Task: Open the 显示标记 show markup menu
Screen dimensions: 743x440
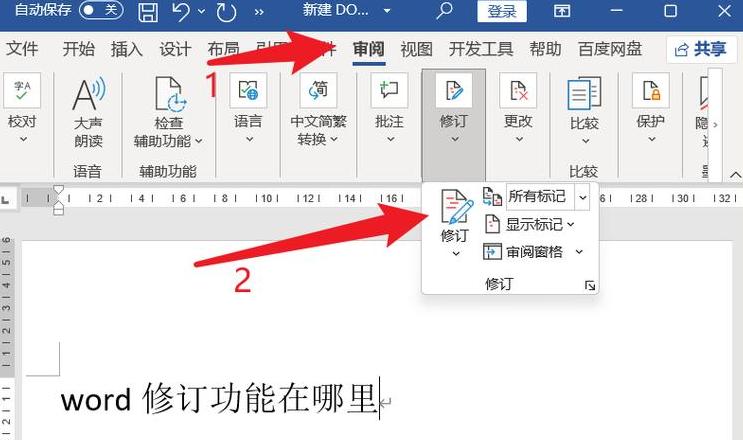Action: (x=529, y=224)
